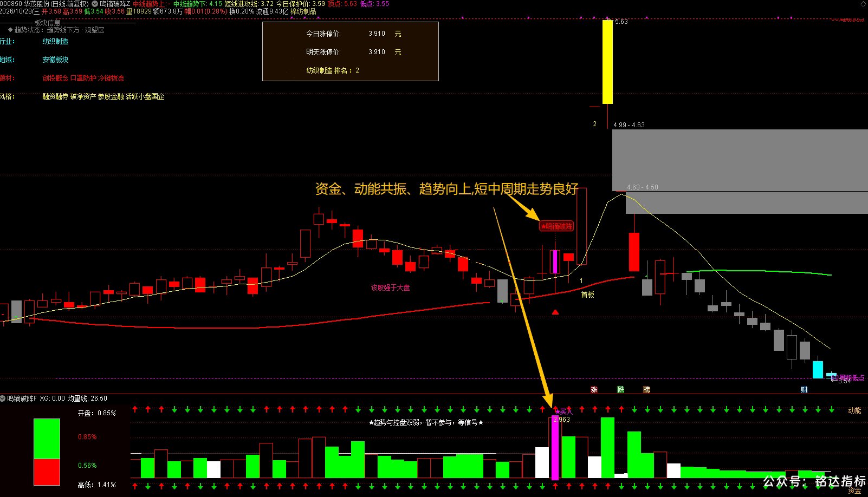Click the 板块信息 section header
The width and height of the screenshot is (868, 497).
coord(48,23)
